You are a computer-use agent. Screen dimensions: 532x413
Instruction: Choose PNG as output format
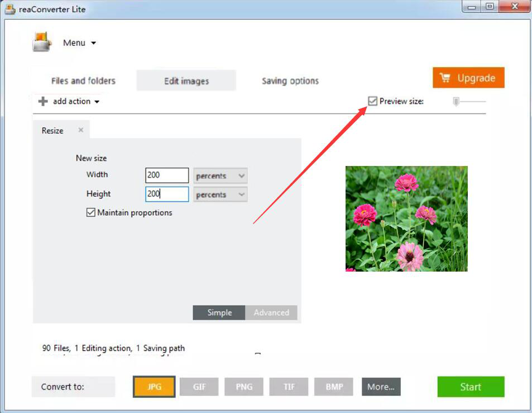tap(244, 387)
